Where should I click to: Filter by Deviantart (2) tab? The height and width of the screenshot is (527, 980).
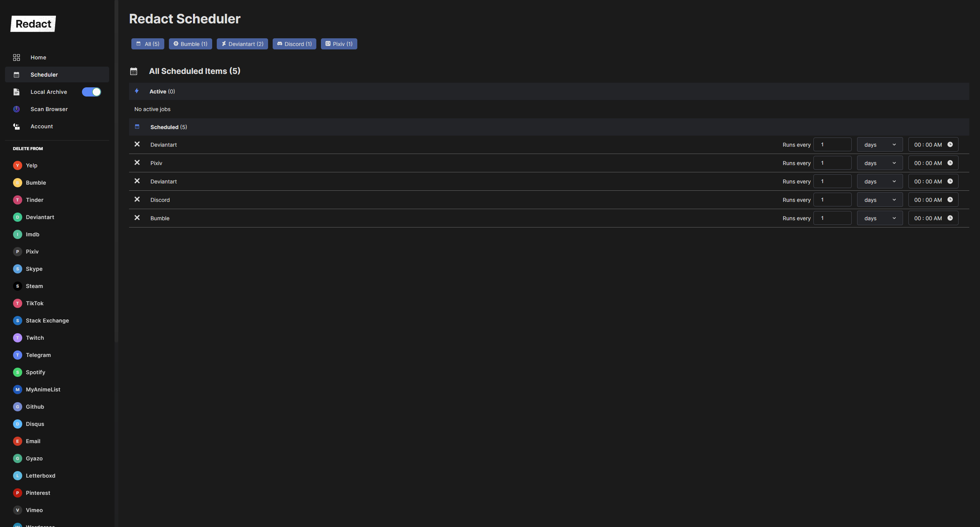click(x=242, y=44)
